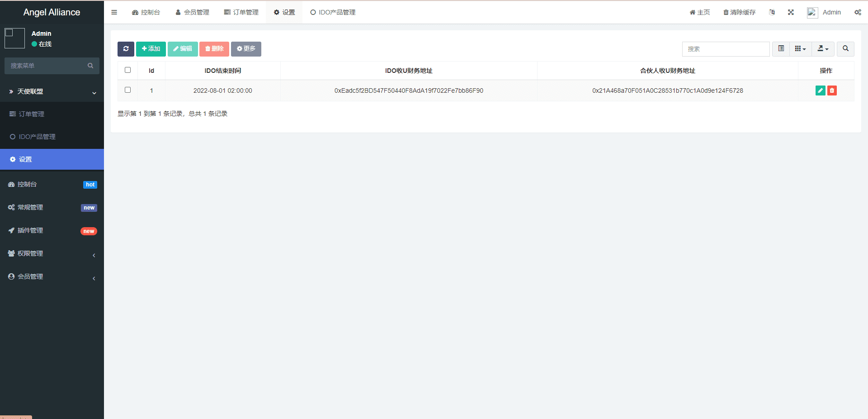Click the refresh table icon button
Screen dimensions: 868x419
click(126, 49)
